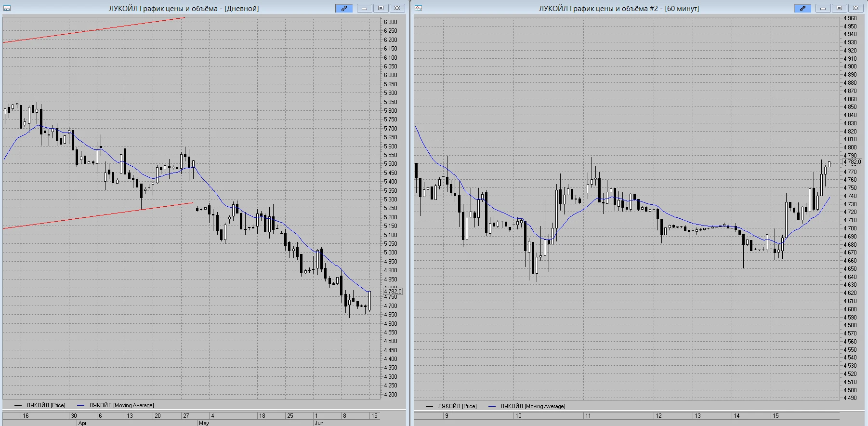Click the 4 490 price level on the 60-minute chart axis

tap(850, 398)
